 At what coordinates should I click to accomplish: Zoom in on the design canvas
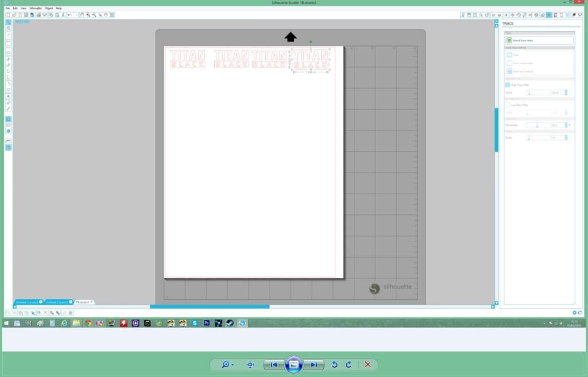(x=88, y=15)
